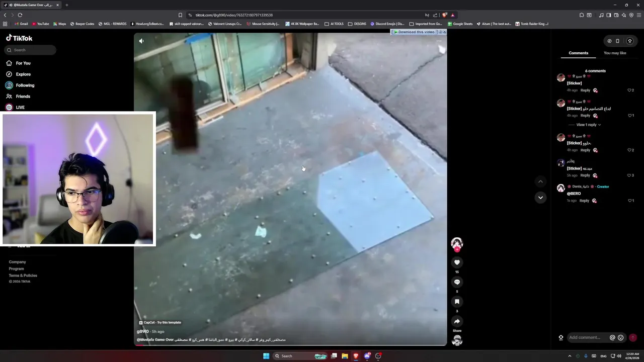
Task: Open the creator's profile avatar beside video
Action: coord(457,243)
